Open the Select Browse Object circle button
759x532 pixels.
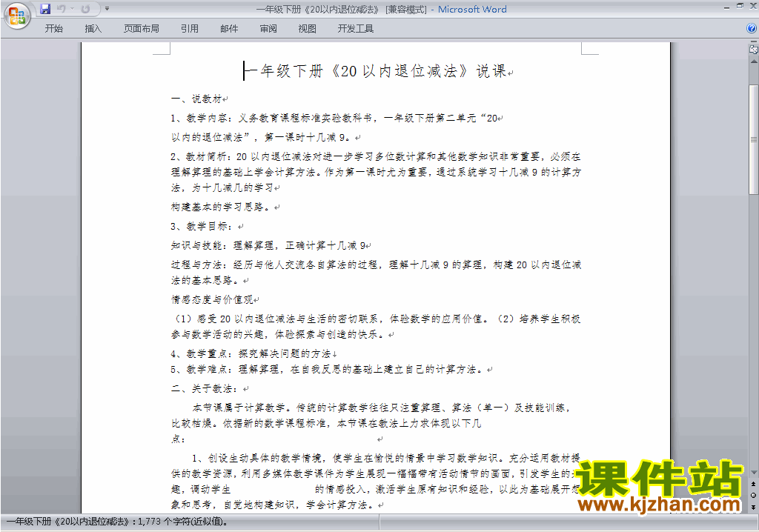(753, 495)
